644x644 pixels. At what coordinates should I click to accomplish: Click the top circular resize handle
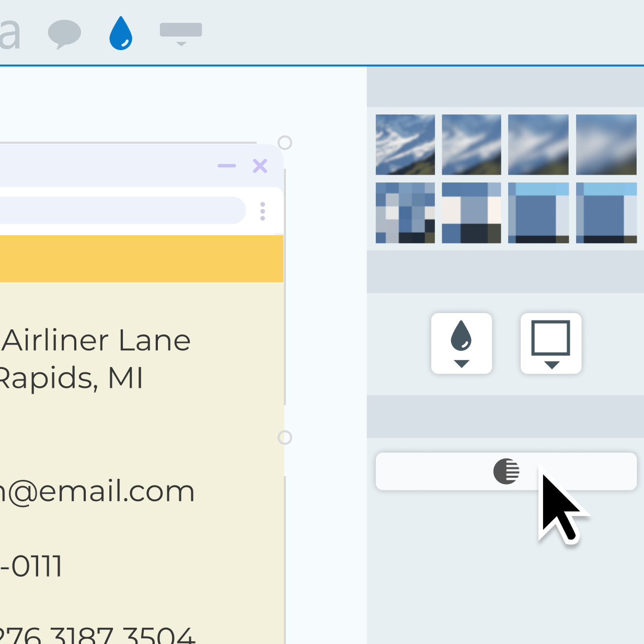pos(285,142)
